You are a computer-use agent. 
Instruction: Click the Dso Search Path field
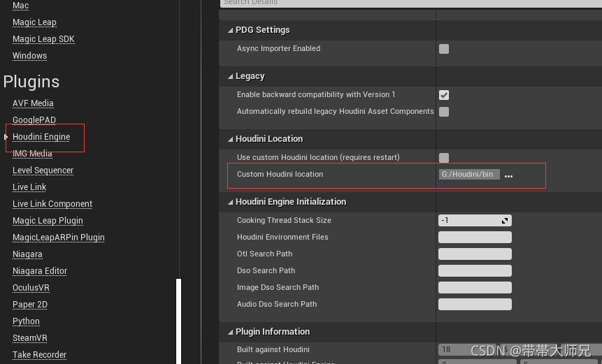[475, 271]
